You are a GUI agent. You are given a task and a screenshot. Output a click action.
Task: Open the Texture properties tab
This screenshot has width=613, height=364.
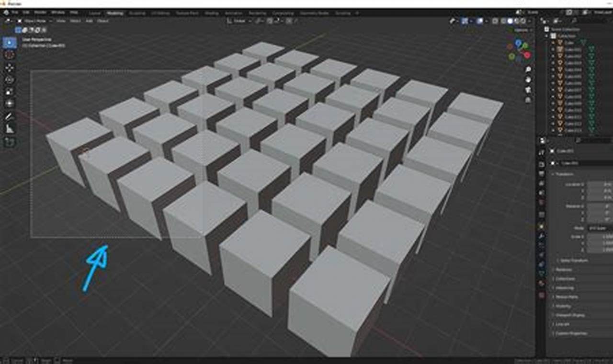click(542, 295)
